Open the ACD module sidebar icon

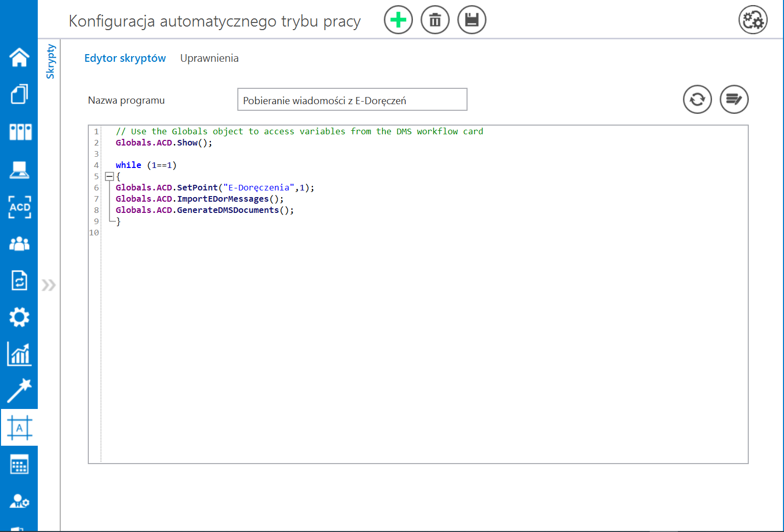(x=19, y=207)
